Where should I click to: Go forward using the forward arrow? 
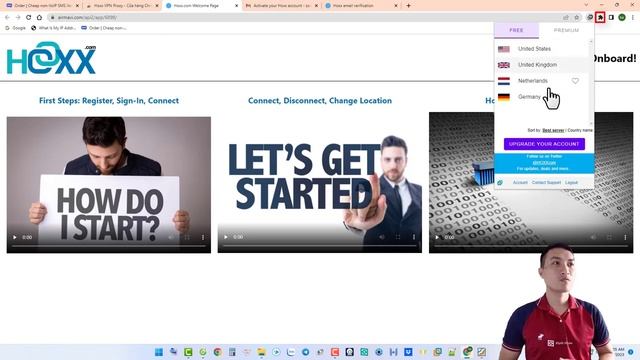click(18, 18)
